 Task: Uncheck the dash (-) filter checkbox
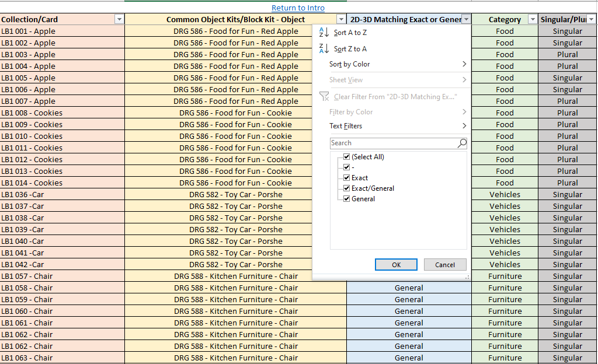point(347,167)
